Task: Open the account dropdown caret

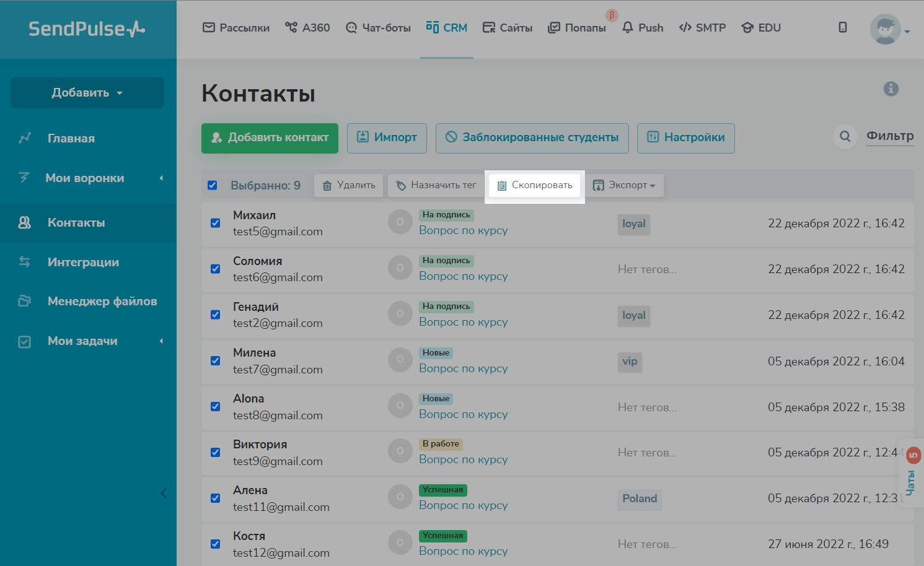Action: pos(907,32)
